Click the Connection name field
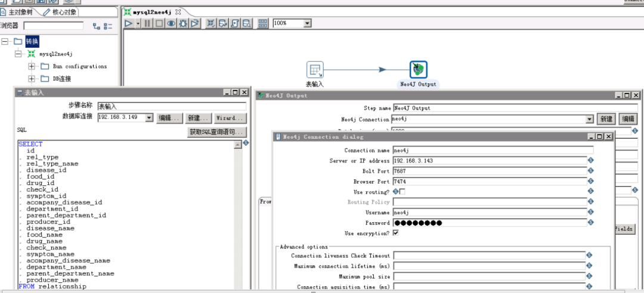Viewport: 644px width, 293px height. 493,150
